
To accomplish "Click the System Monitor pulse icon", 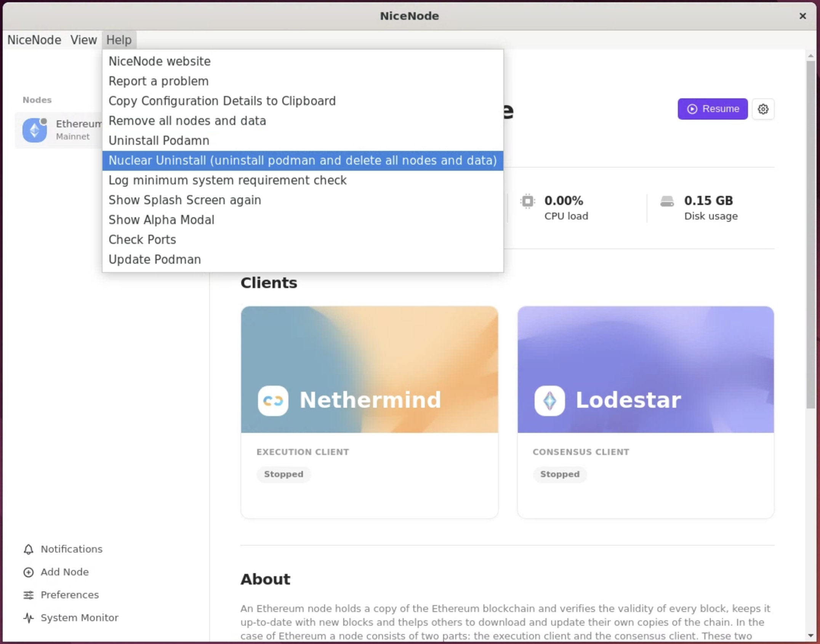I will pyautogui.click(x=29, y=618).
